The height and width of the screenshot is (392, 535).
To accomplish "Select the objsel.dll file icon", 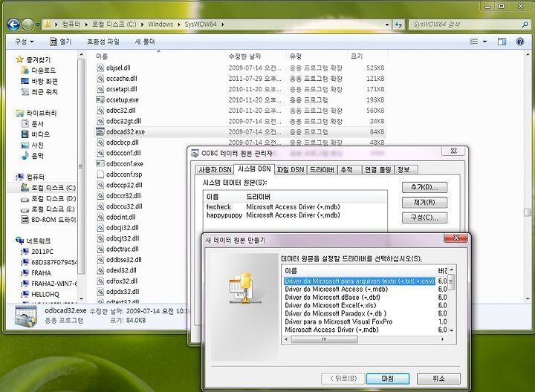I will click(100, 68).
